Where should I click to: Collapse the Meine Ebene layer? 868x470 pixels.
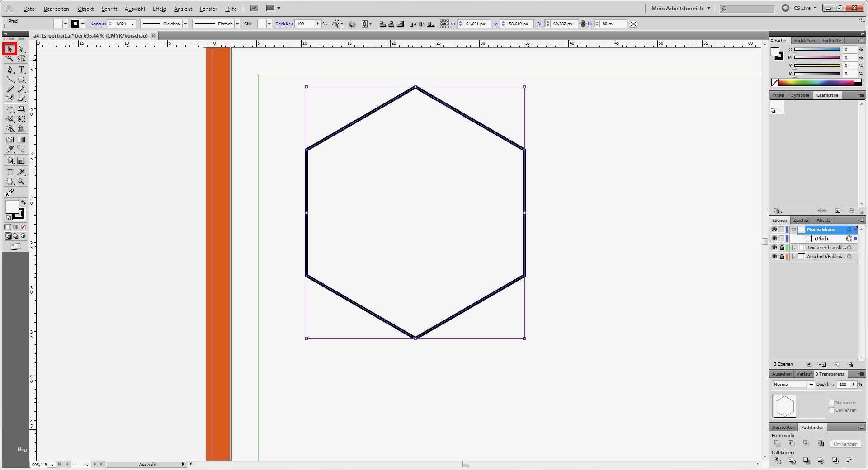tap(794, 230)
